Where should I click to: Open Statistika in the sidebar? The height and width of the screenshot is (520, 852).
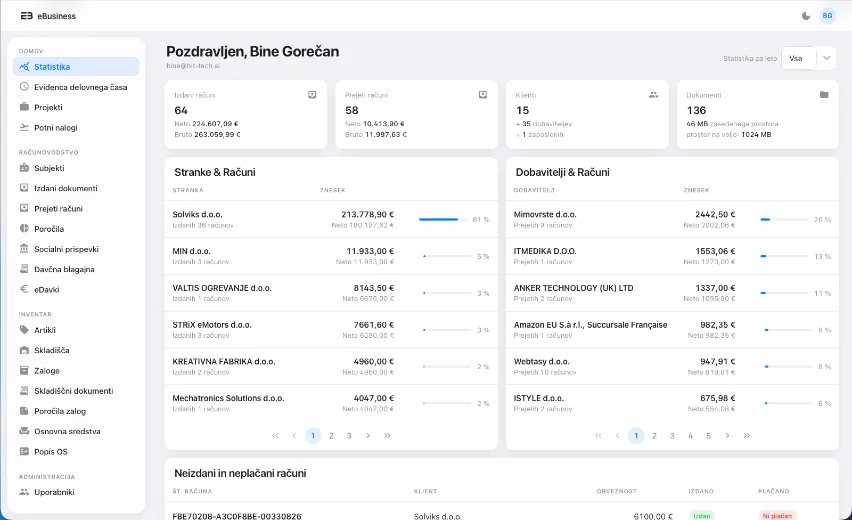(x=76, y=67)
